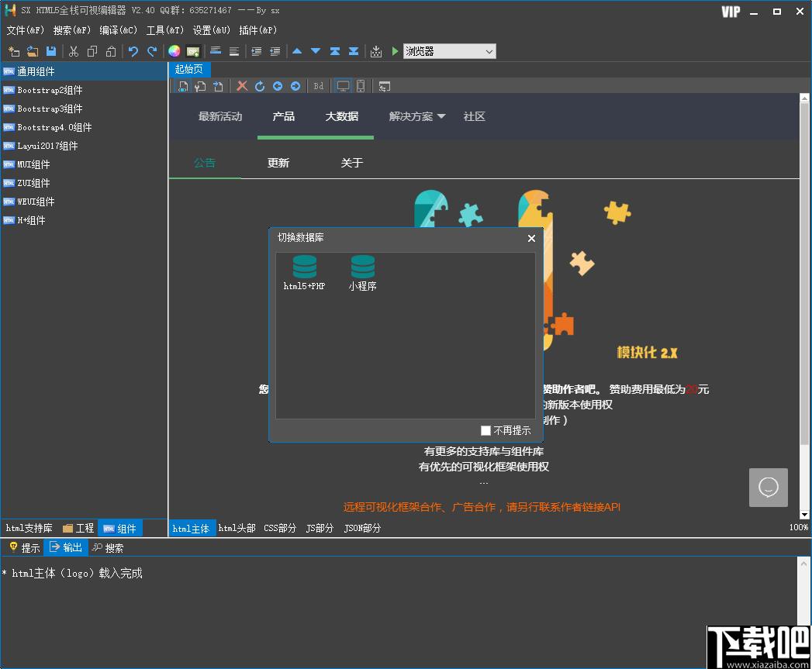
Task: Close the 切换数据库 dialog
Action: point(531,238)
